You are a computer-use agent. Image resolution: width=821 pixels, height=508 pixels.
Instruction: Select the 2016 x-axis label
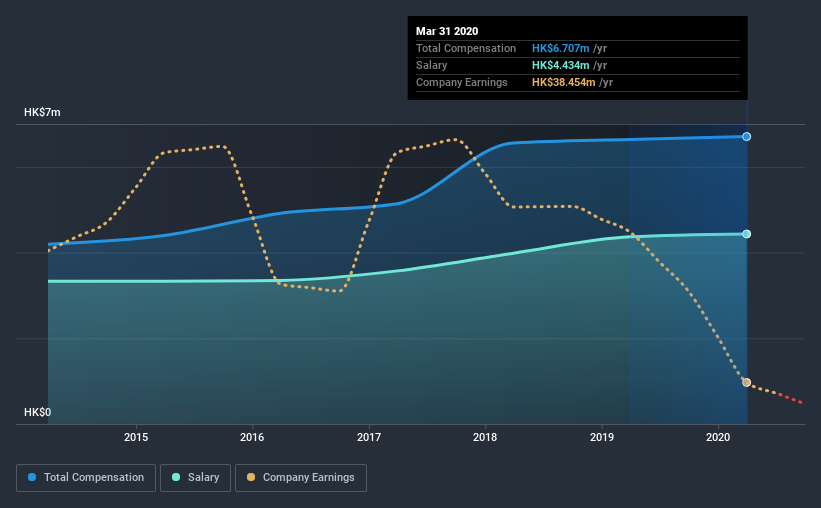[x=252, y=437]
